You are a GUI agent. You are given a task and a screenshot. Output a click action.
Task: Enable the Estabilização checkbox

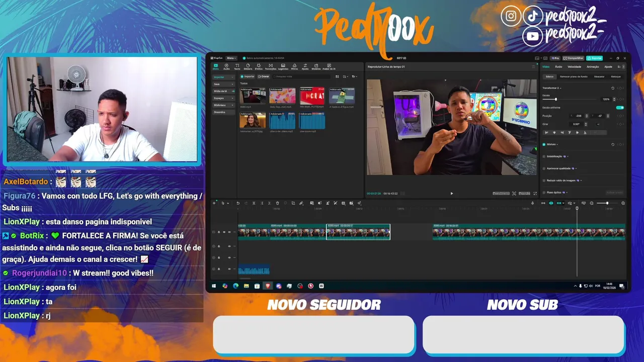544,156
